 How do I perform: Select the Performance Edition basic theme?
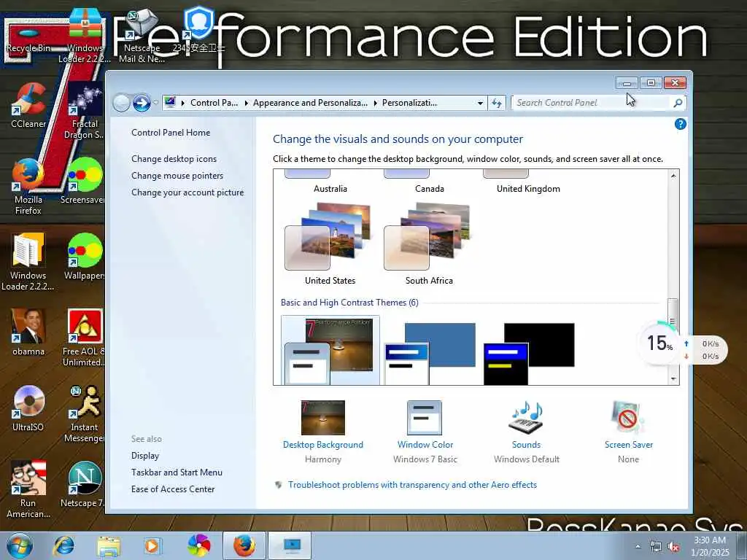(x=330, y=351)
